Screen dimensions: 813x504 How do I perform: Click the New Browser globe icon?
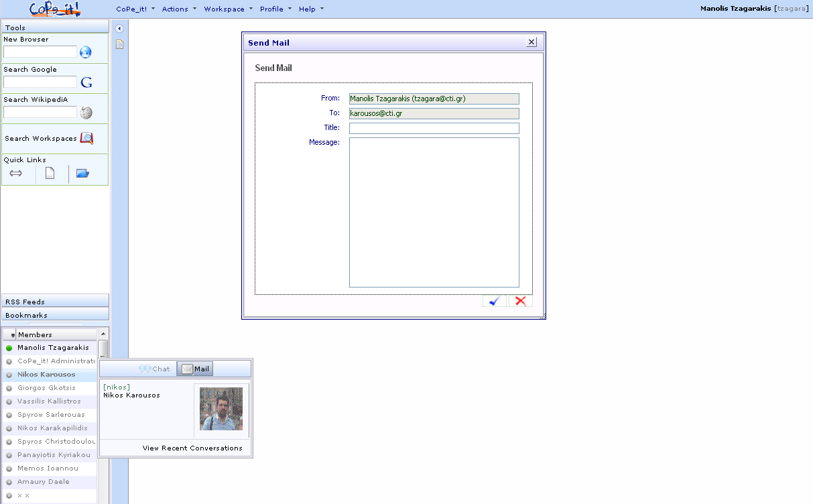point(85,52)
